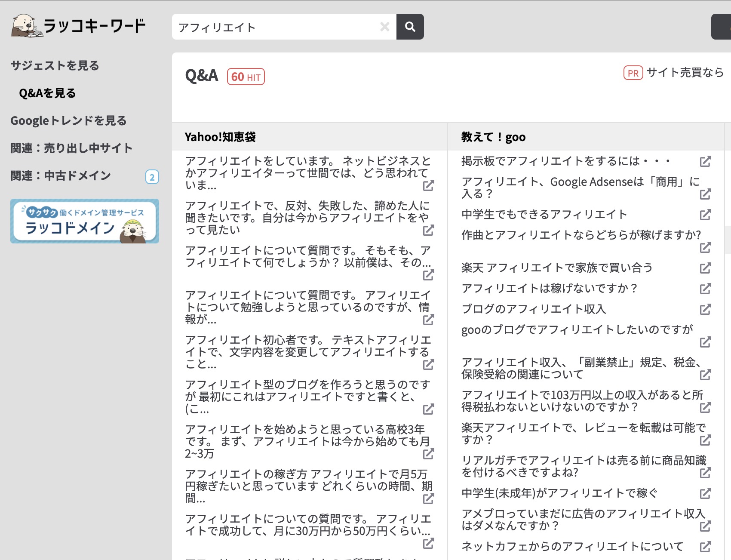The width and height of the screenshot is (731, 560).
Task: Open question ネットカフェからのアフィリエイトについて
Action: (572, 546)
